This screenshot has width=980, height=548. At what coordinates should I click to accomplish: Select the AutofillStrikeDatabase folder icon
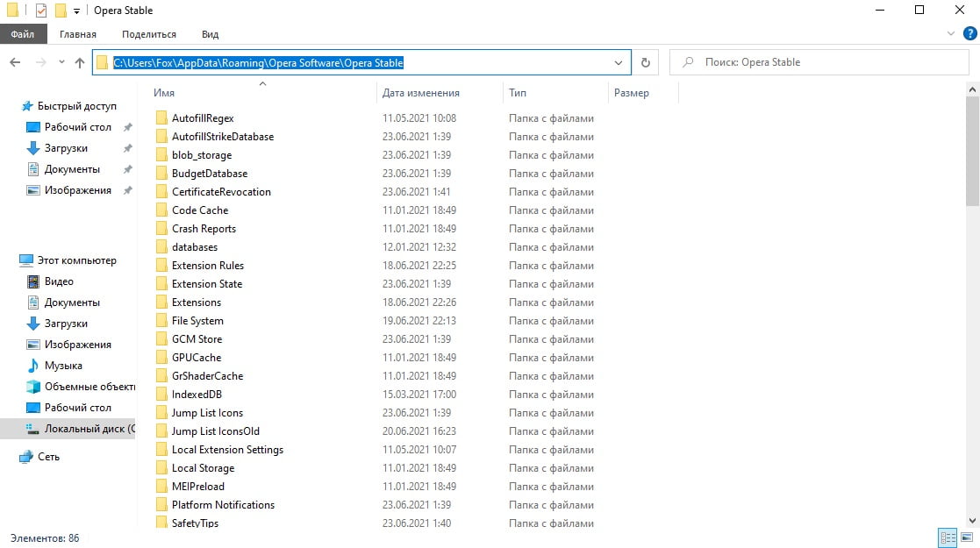click(161, 136)
